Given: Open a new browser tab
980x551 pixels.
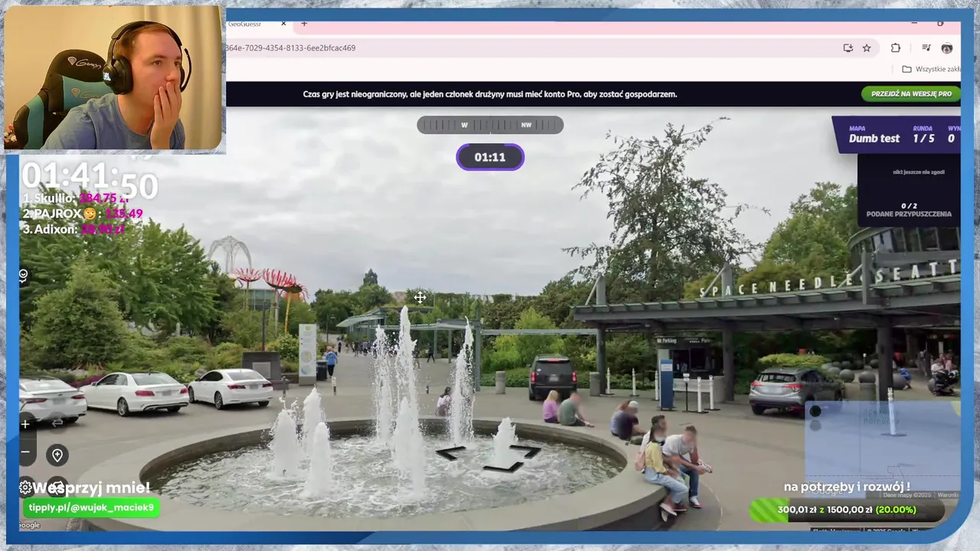Looking at the screenshot, I should pos(304,24).
